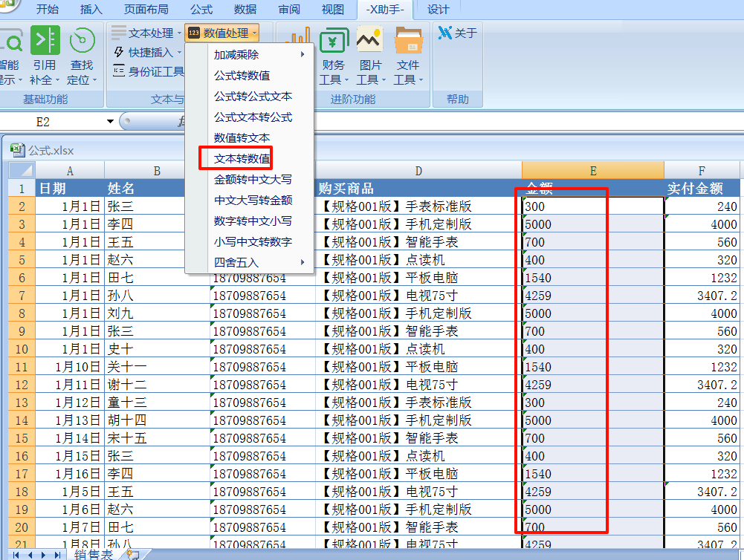Select the 销售表 sheet tab
The height and width of the screenshot is (560, 744).
[94, 555]
